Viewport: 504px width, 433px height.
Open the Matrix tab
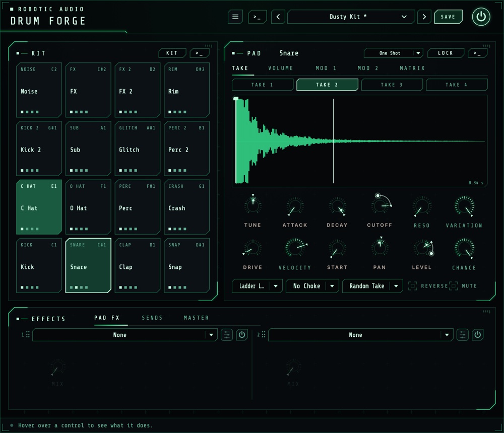point(412,68)
